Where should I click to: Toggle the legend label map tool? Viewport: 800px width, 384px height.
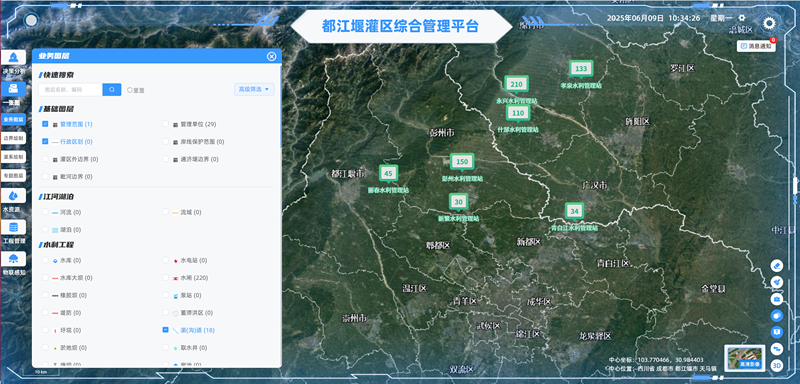pos(777,332)
